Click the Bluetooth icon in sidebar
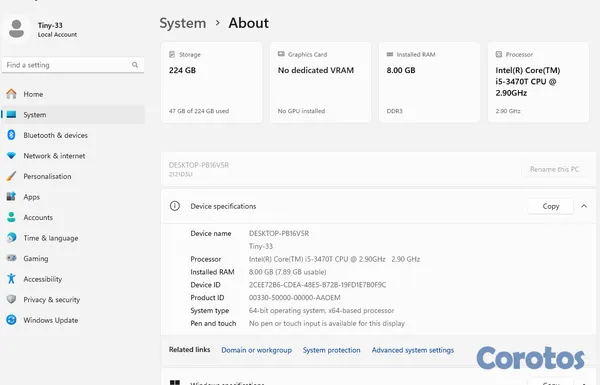The width and height of the screenshot is (600, 385). tap(11, 135)
